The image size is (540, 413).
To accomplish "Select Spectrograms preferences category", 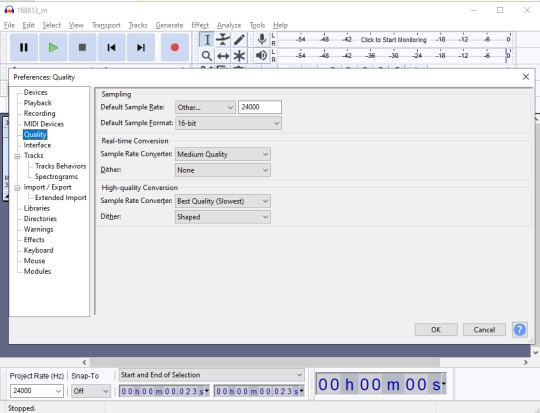I will (56, 177).
